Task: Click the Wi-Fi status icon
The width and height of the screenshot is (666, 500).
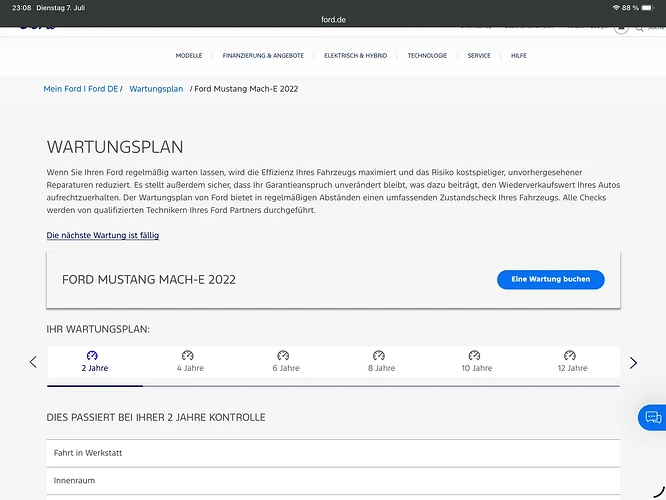Action: pos(616,8)
